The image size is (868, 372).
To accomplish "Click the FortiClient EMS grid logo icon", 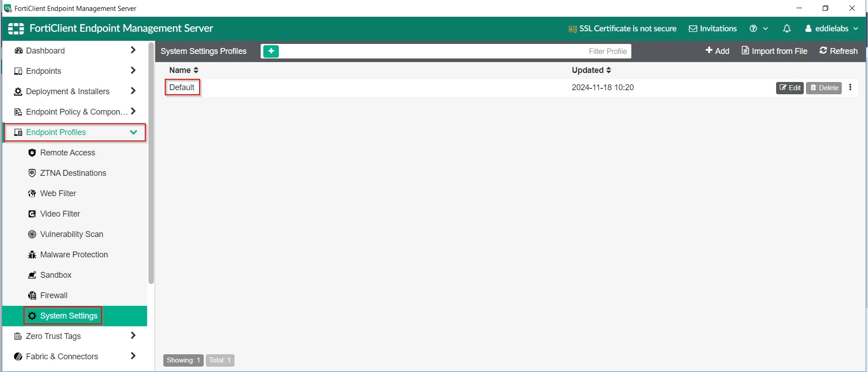I will point(16,29).
